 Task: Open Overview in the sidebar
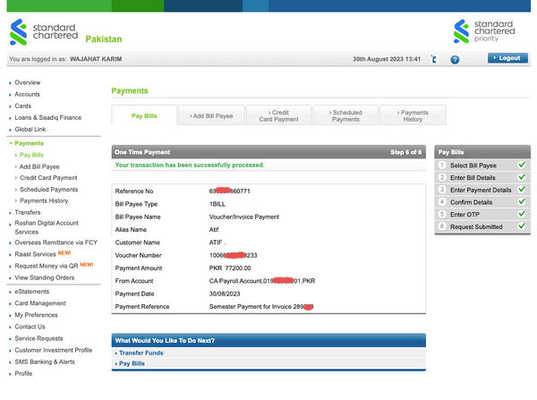(x=27, y=83)
